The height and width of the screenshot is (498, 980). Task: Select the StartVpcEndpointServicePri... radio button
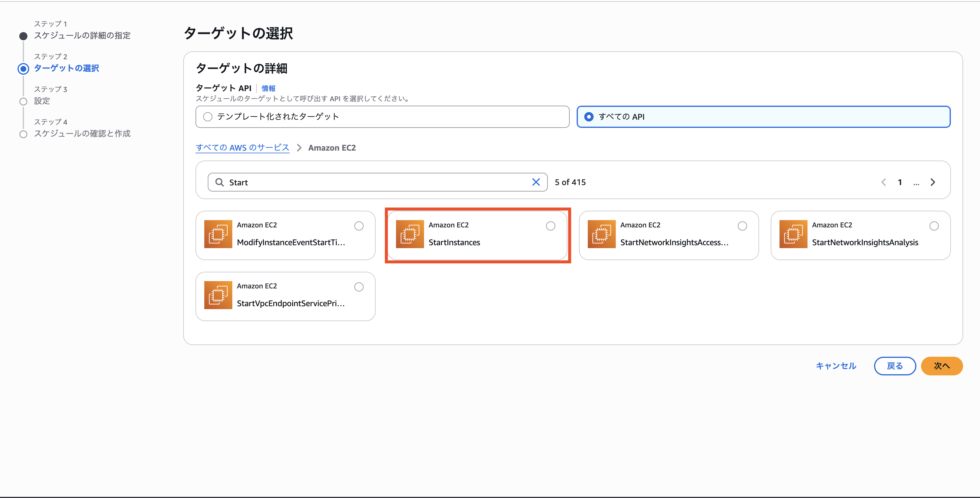coord(359,287)
